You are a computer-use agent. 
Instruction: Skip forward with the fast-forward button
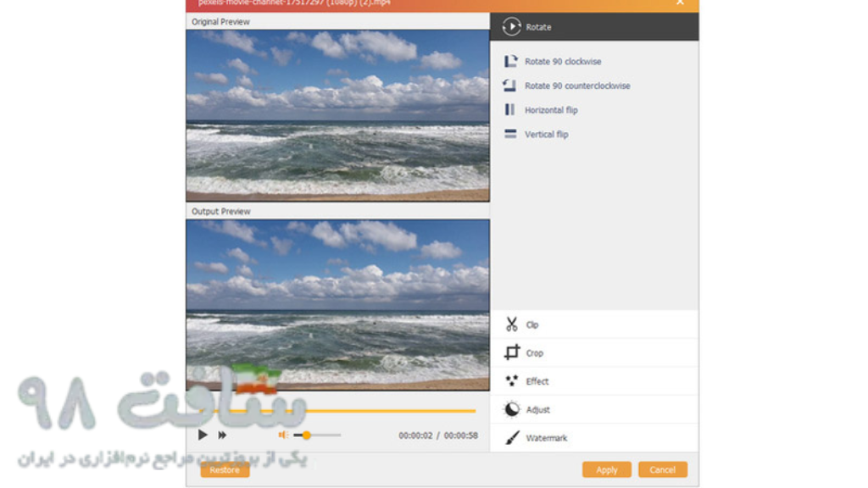222,435
